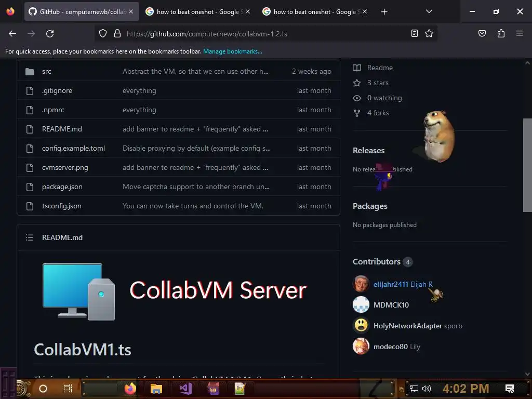This screenshot has width=532, height=399.
Task: Open the 'Disable proxying by default' commit message
Action: click(196, 148)
